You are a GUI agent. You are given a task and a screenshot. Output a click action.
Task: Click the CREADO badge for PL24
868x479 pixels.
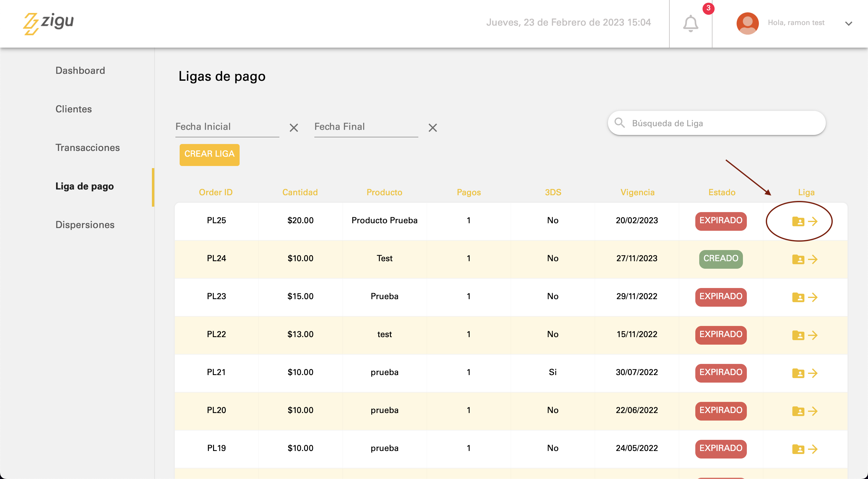pos(721,259)
